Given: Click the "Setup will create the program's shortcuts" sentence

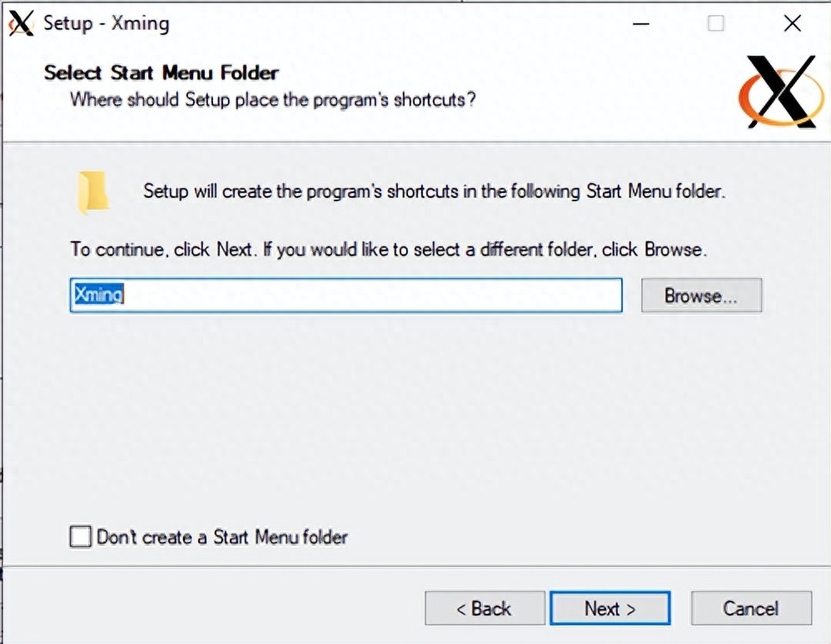Looking at the screenshot, I should coord(434,191).
